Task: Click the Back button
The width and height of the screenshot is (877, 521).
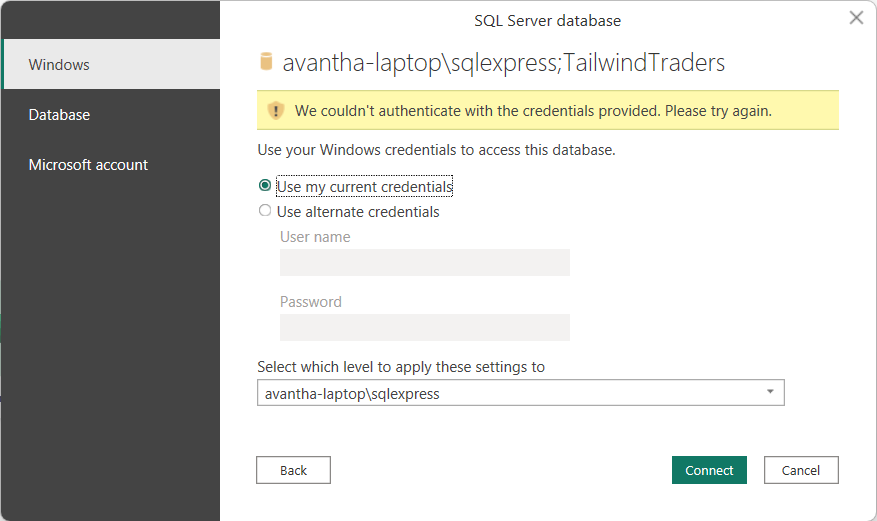Action: point(294,470)
